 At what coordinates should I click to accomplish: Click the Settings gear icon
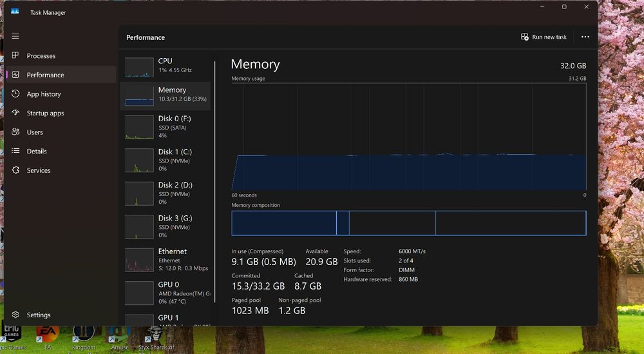(15, 315)
